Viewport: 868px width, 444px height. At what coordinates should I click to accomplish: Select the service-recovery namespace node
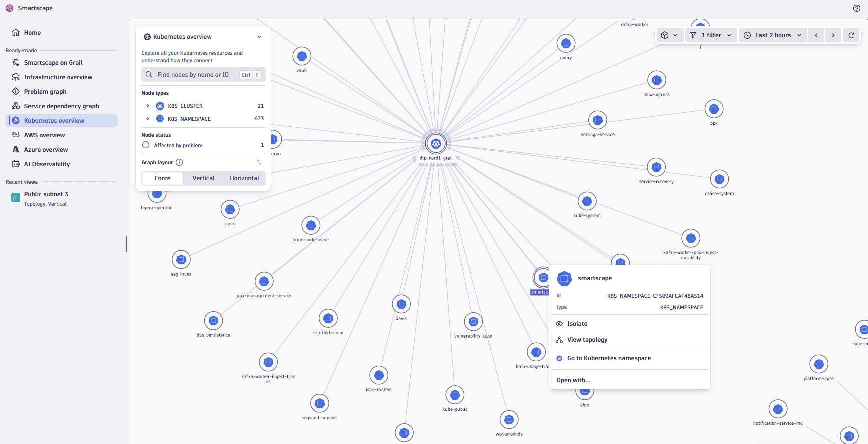pos(656,167)
